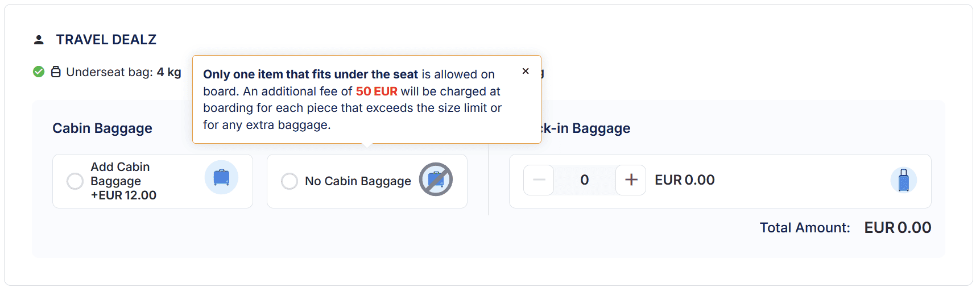Close the underseat baggage tooltip
Viewport: 980px width, 292px height.
point(526,71)
